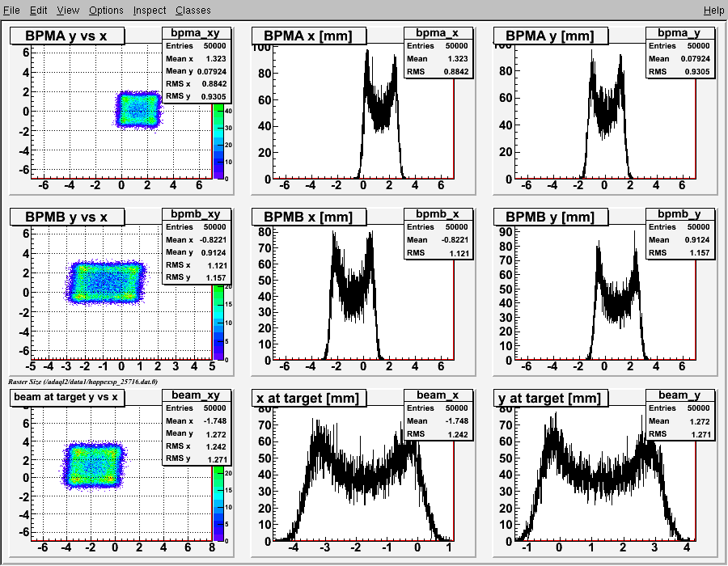Image resolution: width=728 pixels, height=566 pixels.
Task: Click the bpma_x statistics box header
Action: coord(438,33)
